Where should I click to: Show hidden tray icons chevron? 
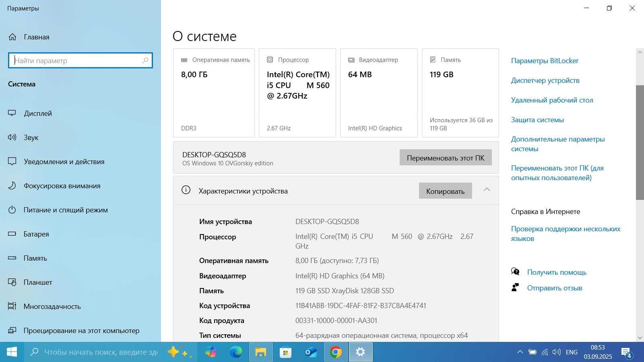coord(520,352)
